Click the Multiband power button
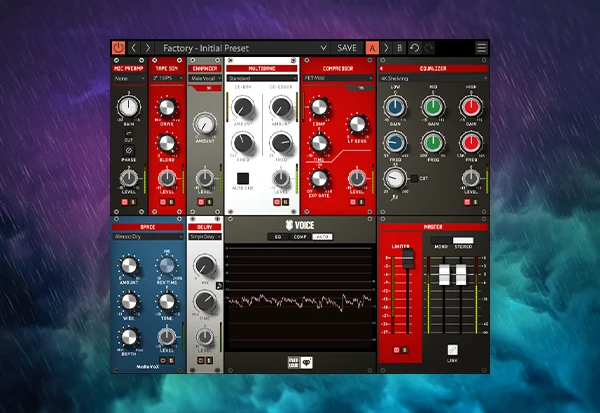The width and height of the screenshot is (600, 413). [277, 202]
